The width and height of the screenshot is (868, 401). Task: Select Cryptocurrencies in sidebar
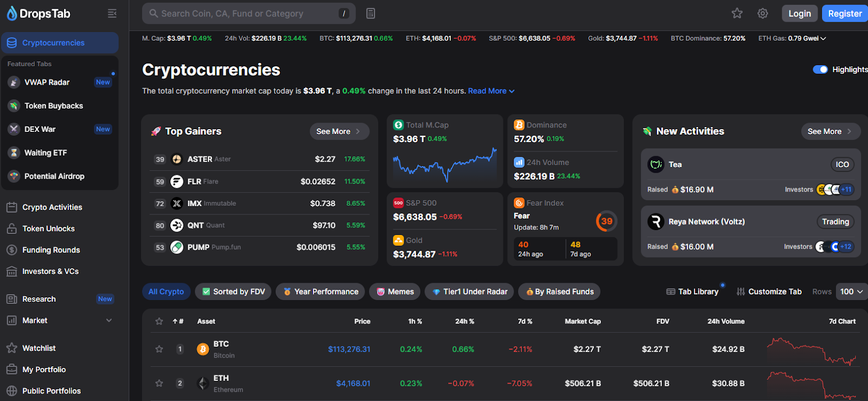pyautogui.click(x=60, y=43)
